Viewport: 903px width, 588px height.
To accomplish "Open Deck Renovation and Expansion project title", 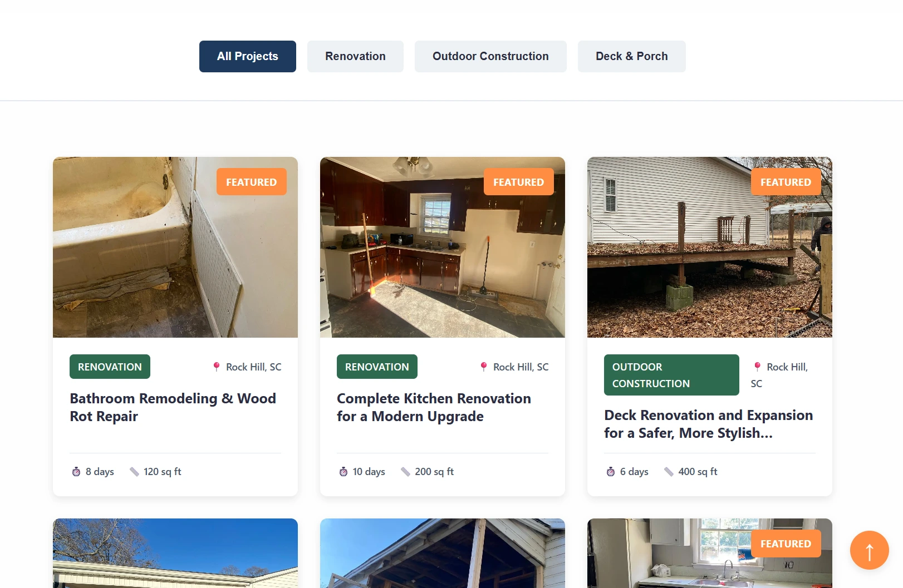I will (x=709, y=424).
